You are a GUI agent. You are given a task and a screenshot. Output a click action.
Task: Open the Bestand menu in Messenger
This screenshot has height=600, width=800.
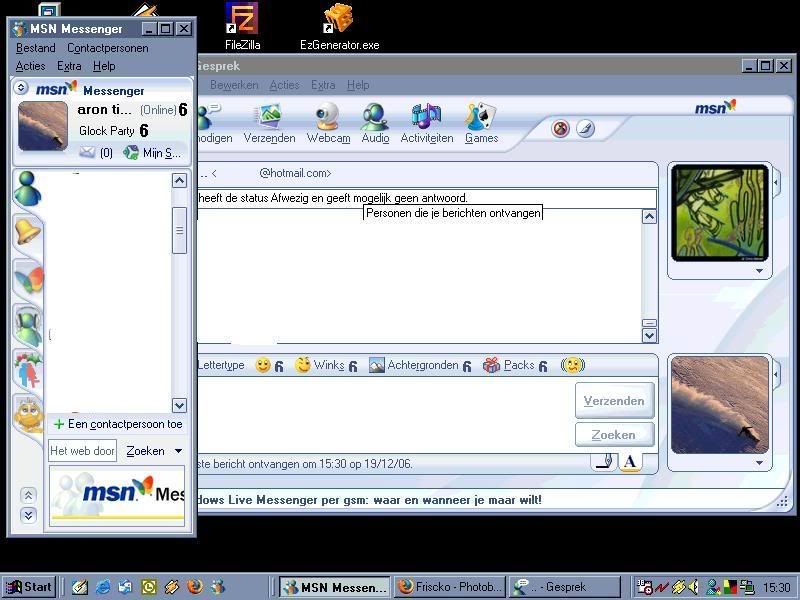[35, 48]
